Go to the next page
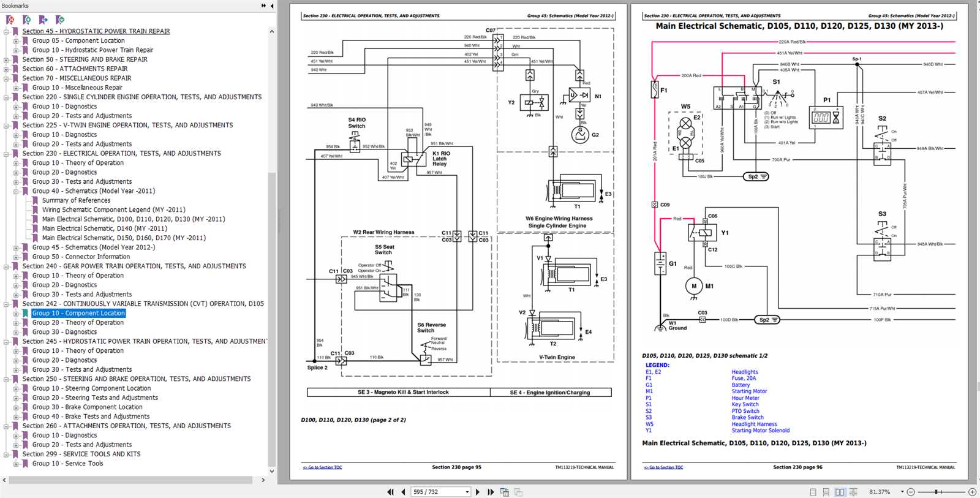 [x=478, y=492]
